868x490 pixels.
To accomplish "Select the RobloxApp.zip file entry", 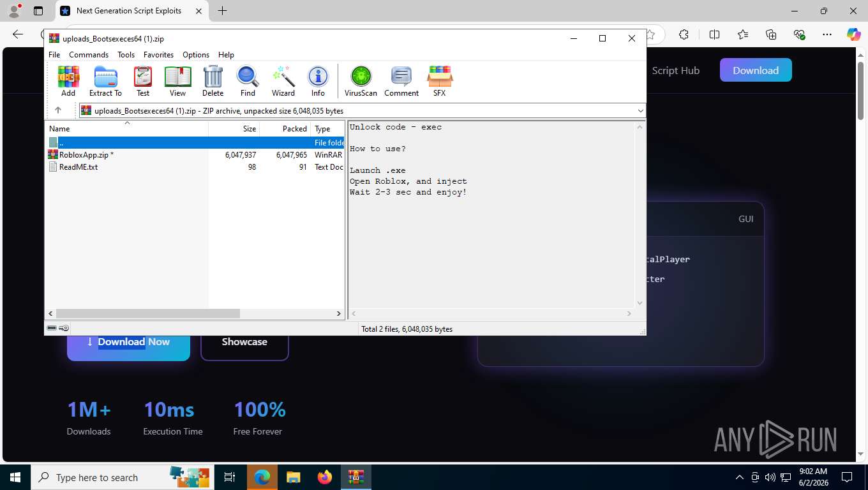I will [195, 155].
